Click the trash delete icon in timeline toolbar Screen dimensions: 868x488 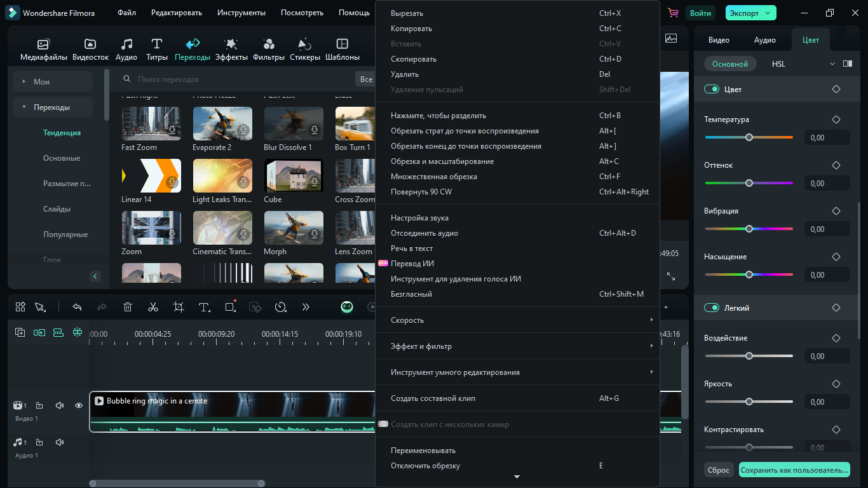coord(128,307)
